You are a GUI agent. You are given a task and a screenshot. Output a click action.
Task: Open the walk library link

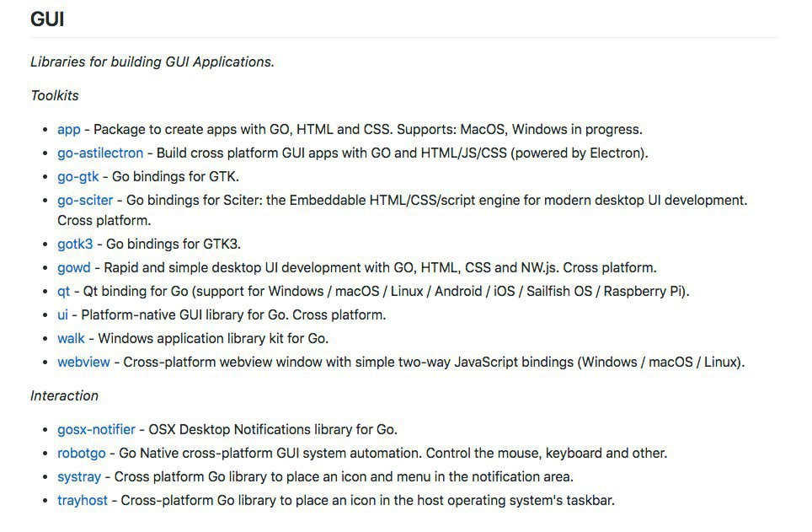click(71, 338)
